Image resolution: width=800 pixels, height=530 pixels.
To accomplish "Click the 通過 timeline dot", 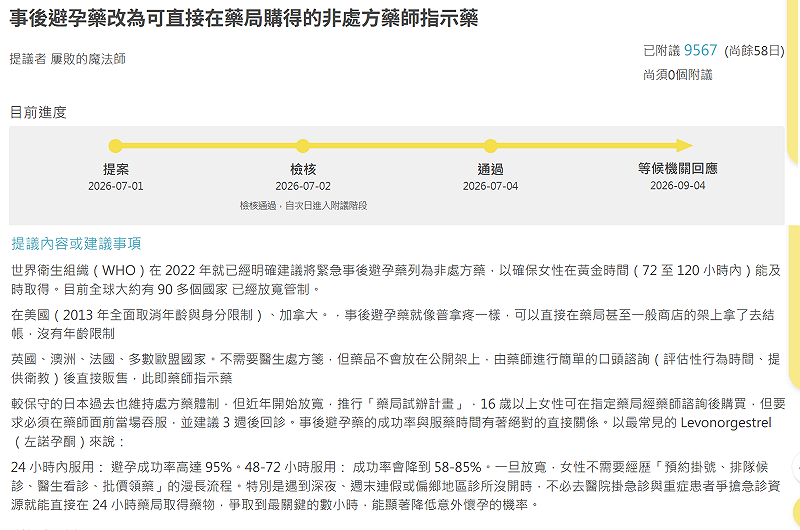I will 490,146.
